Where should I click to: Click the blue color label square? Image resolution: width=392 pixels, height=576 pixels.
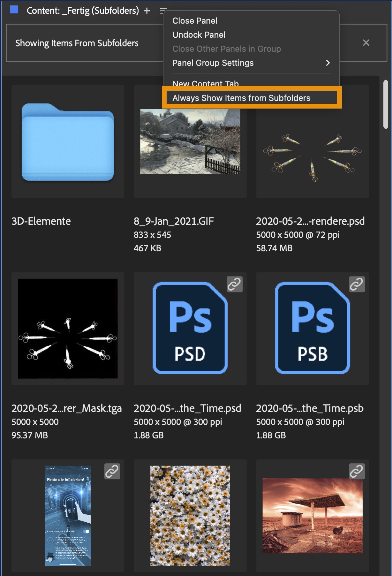[x=14, y=10]
